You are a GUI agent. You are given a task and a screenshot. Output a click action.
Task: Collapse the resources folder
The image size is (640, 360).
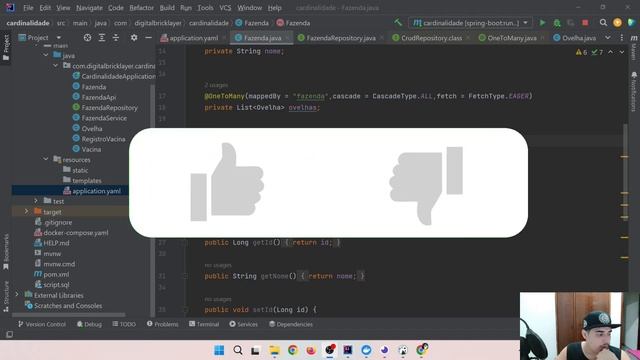46,160
